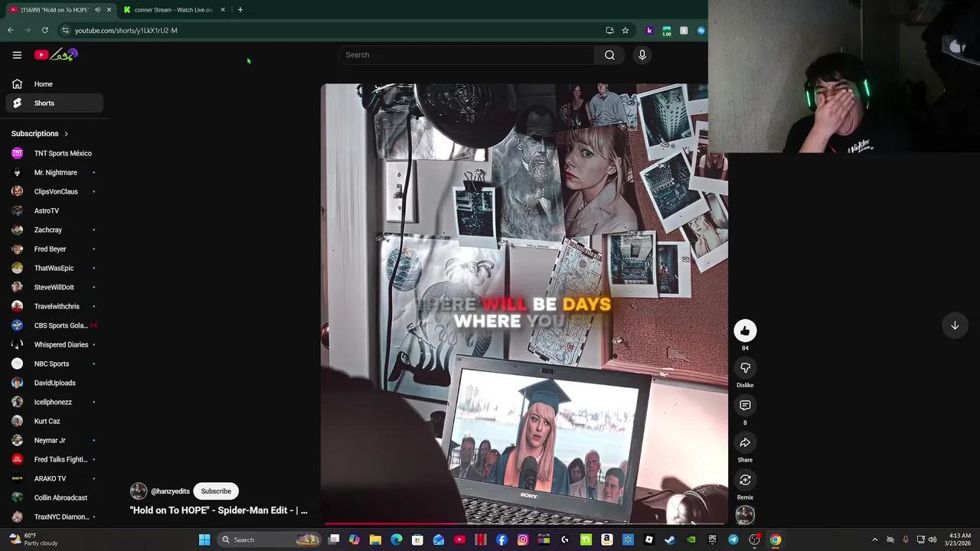The height and width of the screenshot is (551, 980).
Task: Launch Instagram from the taskbar
Action: click(523, 540)
